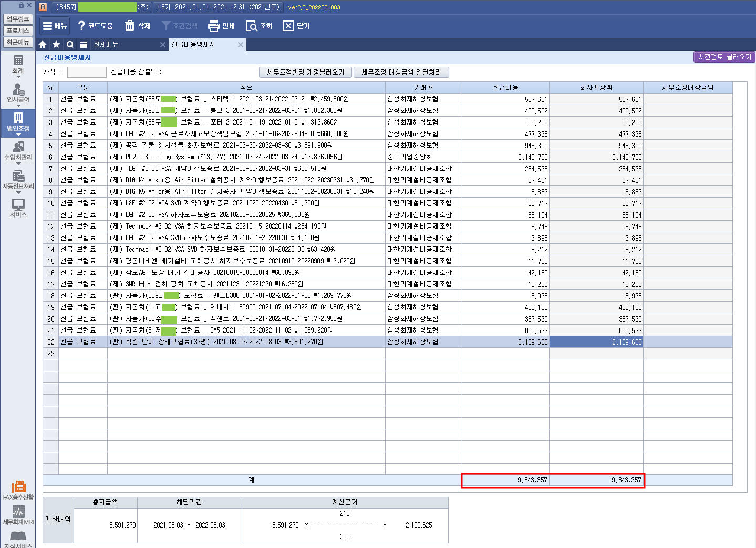Click 세무조정 대상금액 일괄처리 button

[401, 72]
